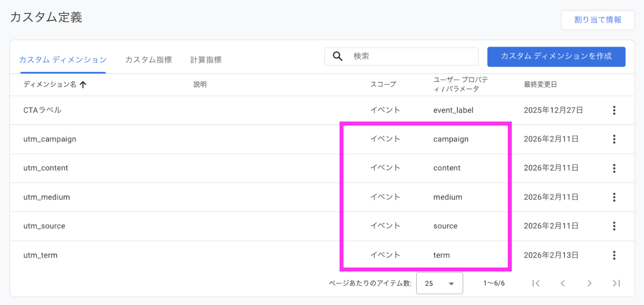This screenshot has width=644, height=305.
Task: Expand the page size selector arrow
Action: tap(452, 283)
